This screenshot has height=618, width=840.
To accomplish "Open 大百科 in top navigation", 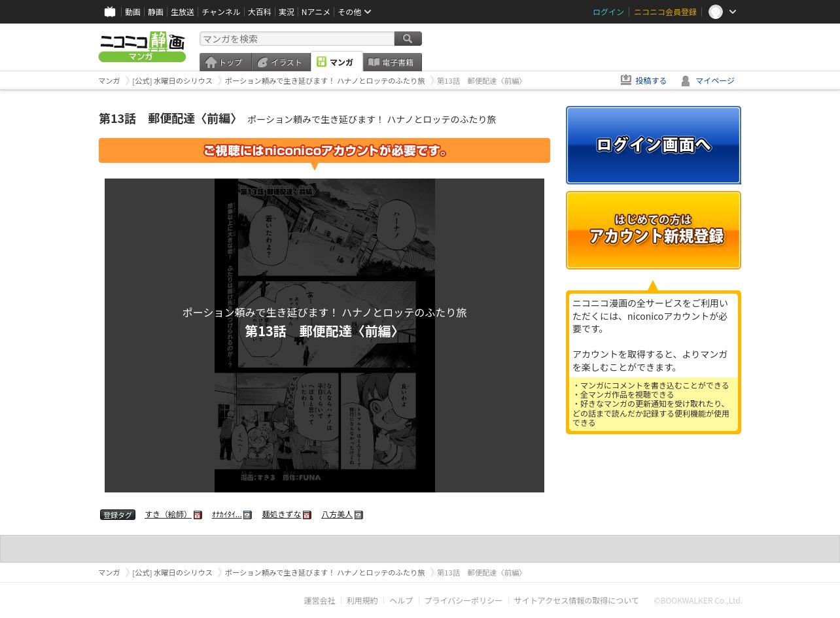I will click(260, 12).
